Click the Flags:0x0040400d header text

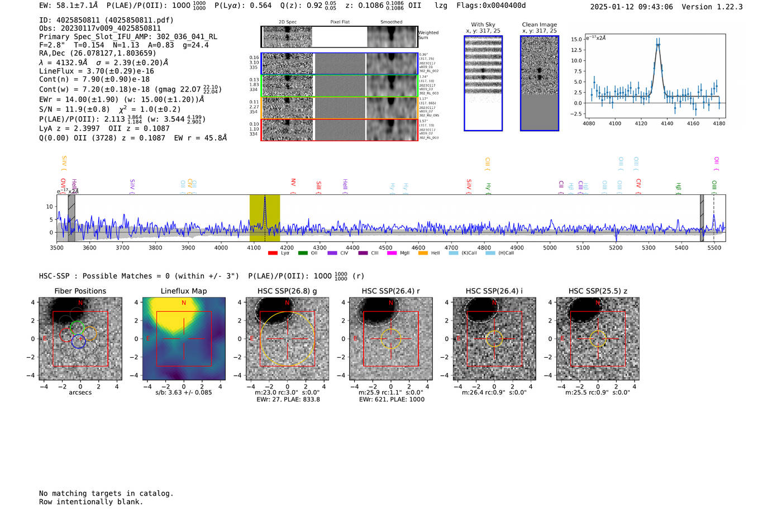491,6
